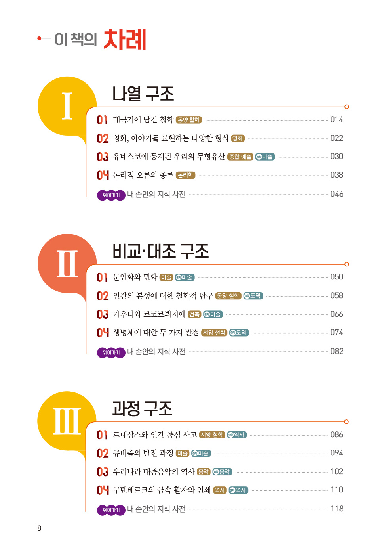Open the entry 영화, 이야기를 표현하는 다양한 형식

[171, 138]
